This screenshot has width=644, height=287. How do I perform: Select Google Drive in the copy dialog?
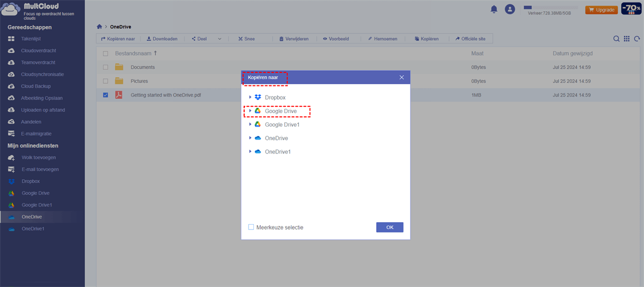click(x=280, y=111)
